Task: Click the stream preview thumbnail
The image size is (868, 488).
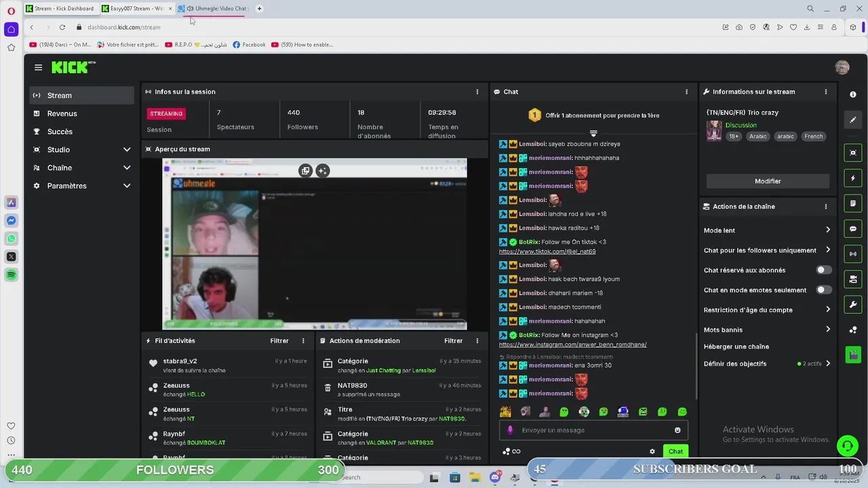Action: pyautogui.click(x=314, y=244)
